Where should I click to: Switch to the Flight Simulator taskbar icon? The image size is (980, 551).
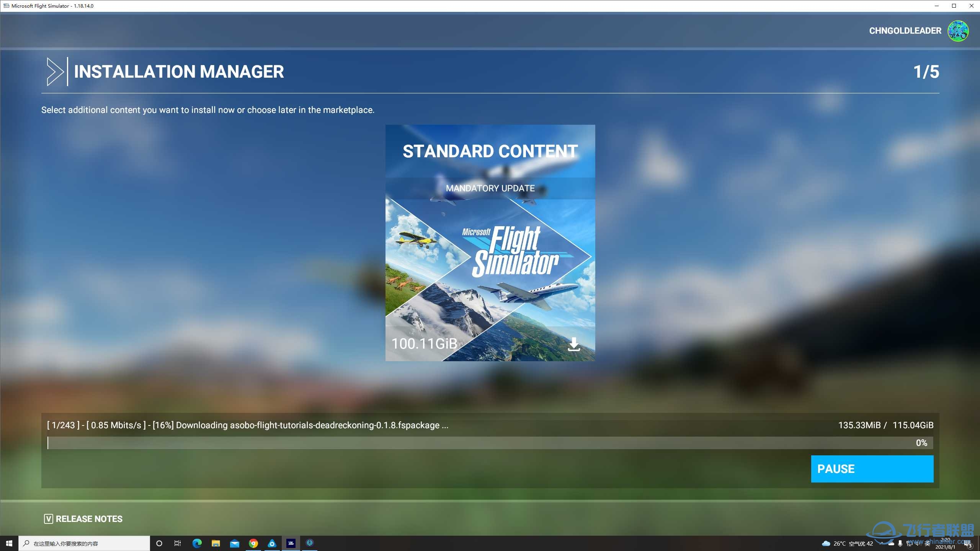(291, 543)
